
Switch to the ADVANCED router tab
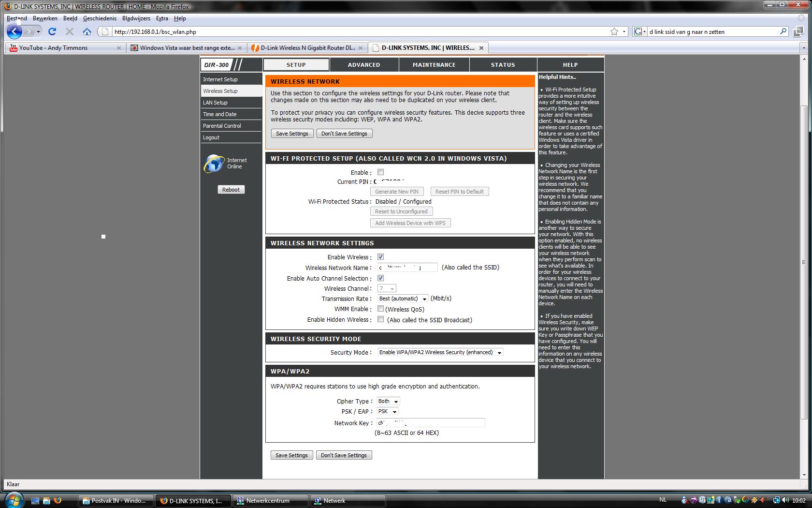(364, 65)
